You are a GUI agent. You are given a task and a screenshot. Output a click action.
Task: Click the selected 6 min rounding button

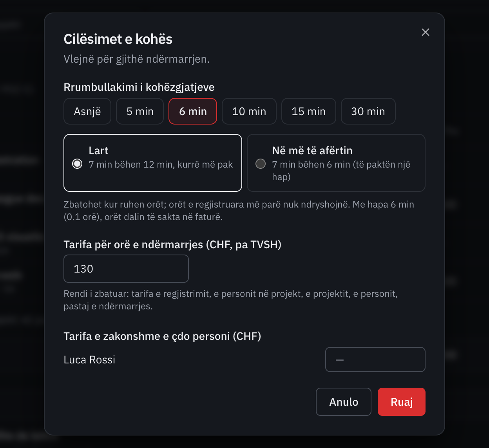pos(193,111)
